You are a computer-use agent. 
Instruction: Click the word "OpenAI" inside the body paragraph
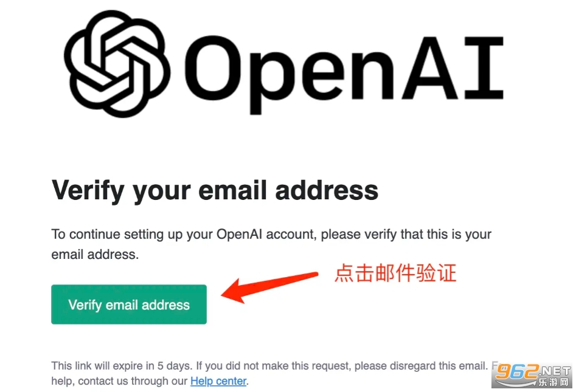coord(239,234)
